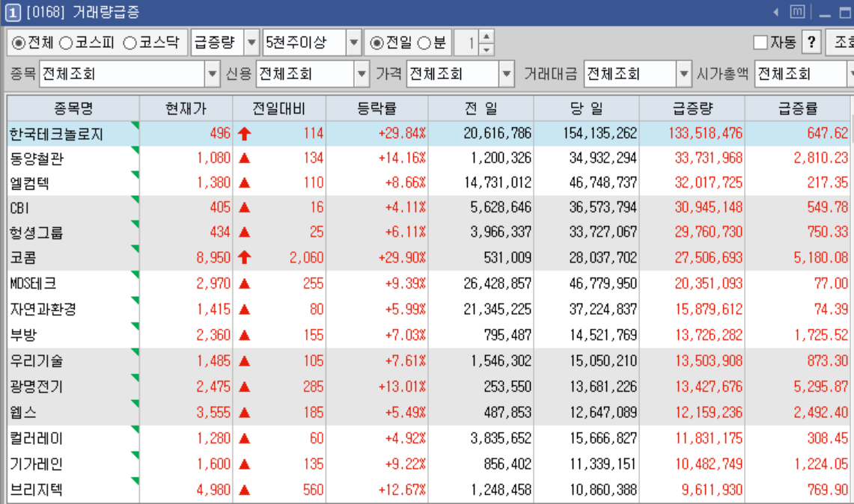Image resolution: width=854 pixels, height=504 pixels.
Task: Open the 5천주이상 volume dropdown
Action: [x=353, y=43]
